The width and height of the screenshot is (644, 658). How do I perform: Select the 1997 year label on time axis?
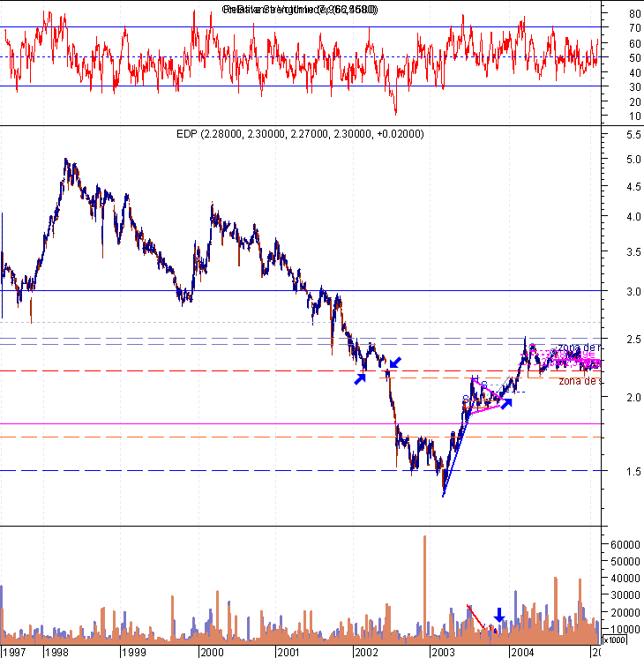click(x=14, y=652)
